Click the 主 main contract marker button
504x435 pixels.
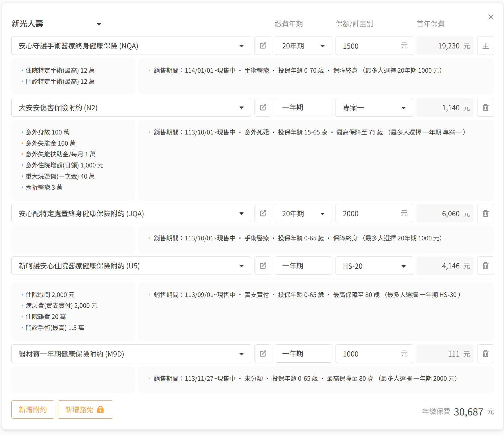pos(485,46)
